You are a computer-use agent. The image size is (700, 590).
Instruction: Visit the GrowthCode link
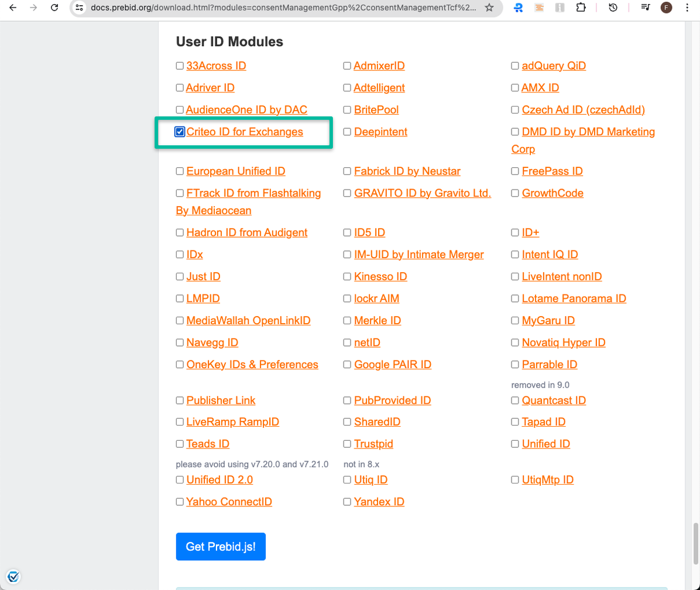coord(553,193)
